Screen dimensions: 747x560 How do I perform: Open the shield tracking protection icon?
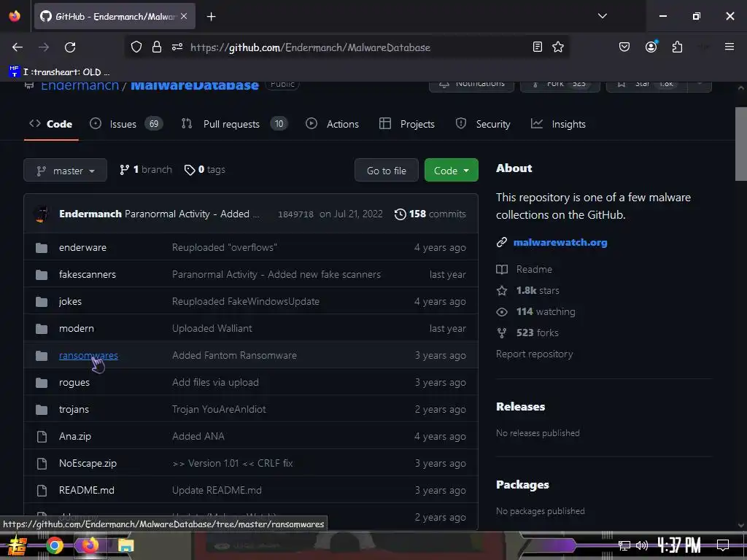coord(136,47)
